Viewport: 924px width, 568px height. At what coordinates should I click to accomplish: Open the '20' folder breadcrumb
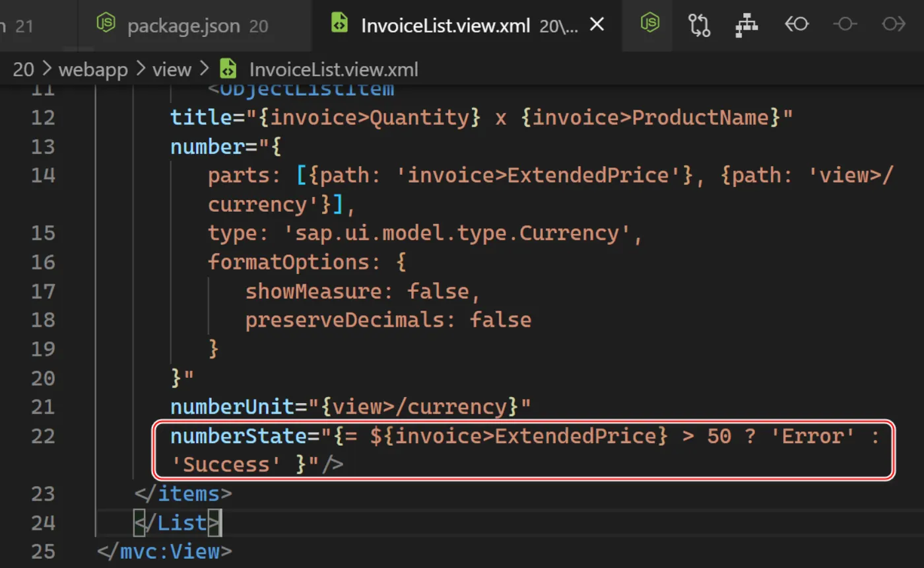(23, 69)
